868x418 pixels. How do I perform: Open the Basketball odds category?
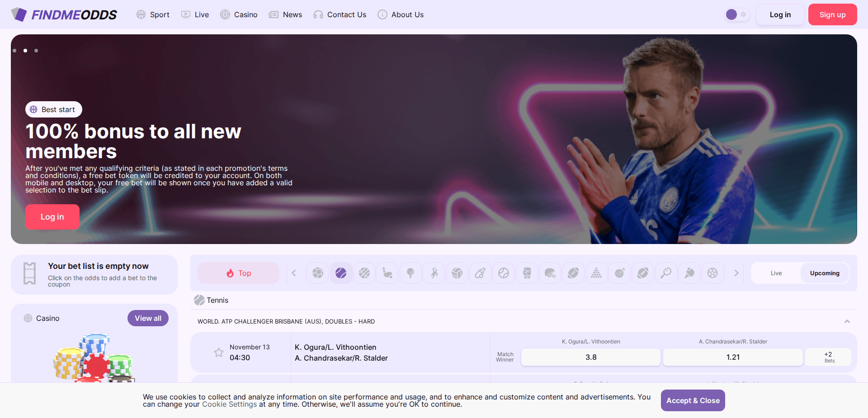point(364,273)
